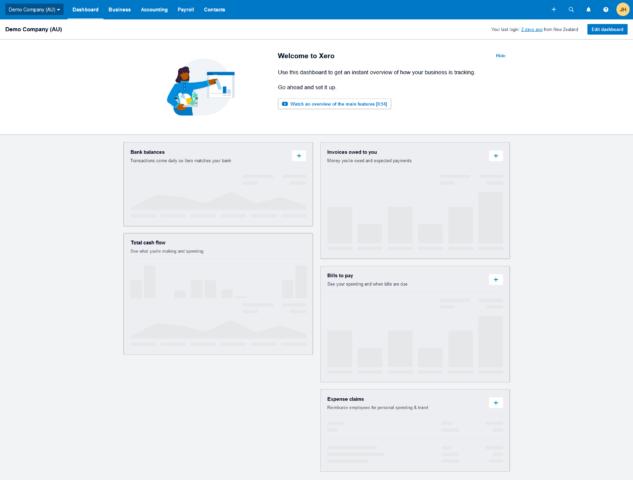Add the Bills to pay widget
The width and height of the screenshot is (633, 480).
coord(496,279)
